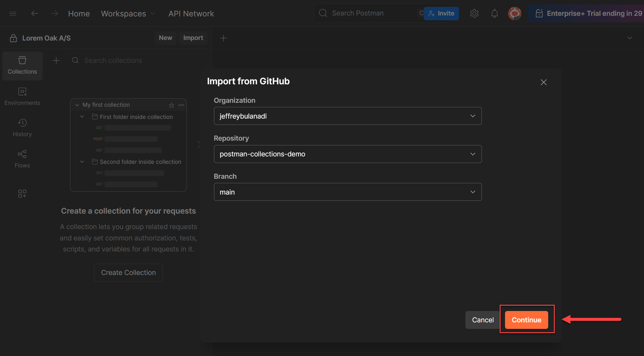Open the Collections sidebar tab
Screen dimensions: 644x356
[22, 66]
